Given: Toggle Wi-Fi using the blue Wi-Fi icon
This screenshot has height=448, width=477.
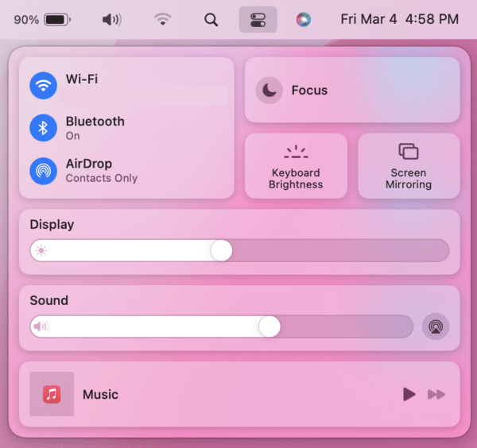Looking at the screenshot, I should pyautogui.click(x=43, y=85).
